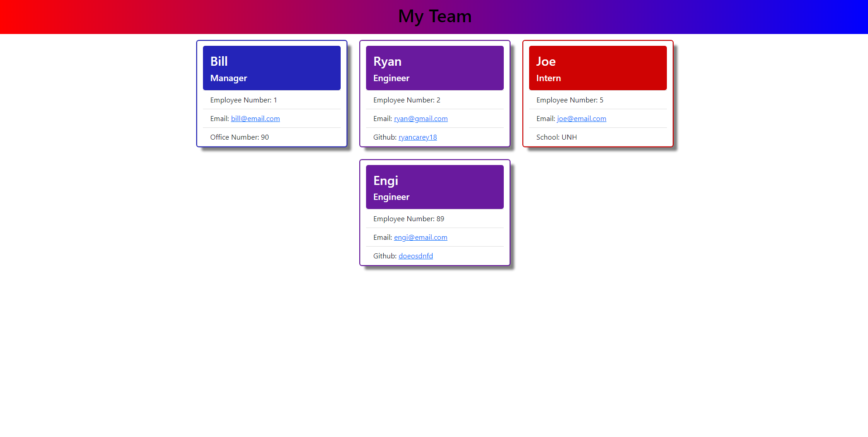Click the doeosdnfd Github link
The height and width of the screenshot is (437, 868).
click(415, 256)
